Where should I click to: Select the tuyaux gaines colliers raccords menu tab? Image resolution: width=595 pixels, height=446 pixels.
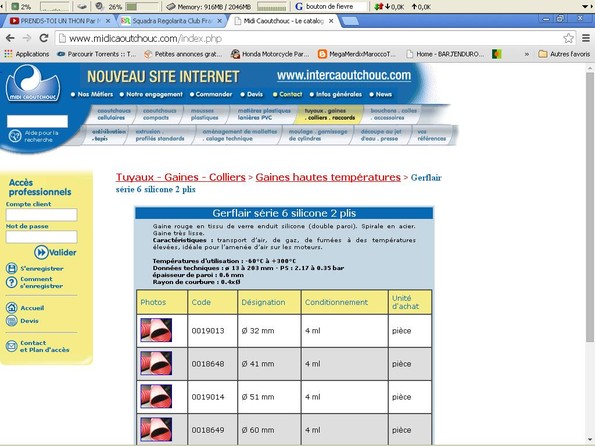(x=329, y=114)
